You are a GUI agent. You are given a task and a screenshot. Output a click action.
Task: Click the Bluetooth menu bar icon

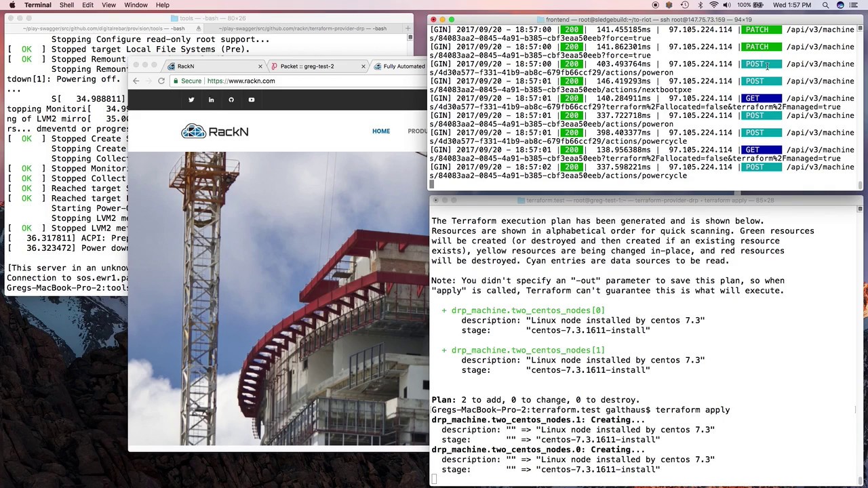(700, 5)
